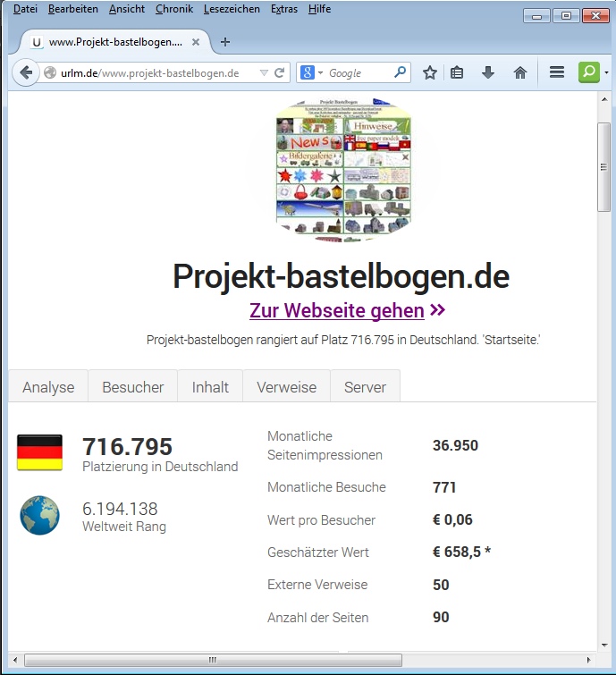Click the Externe Verweise label
This screenshot has height=675, width=616.
[317, 585]
